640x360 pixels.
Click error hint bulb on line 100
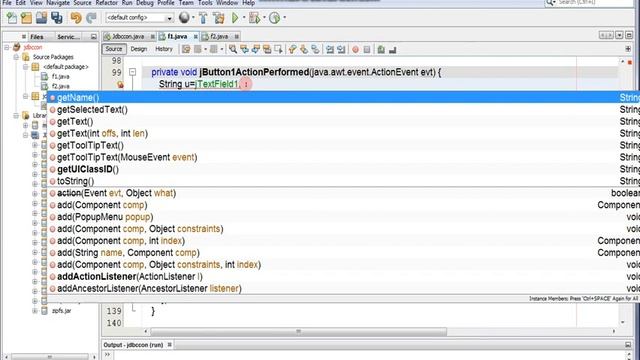120,84
